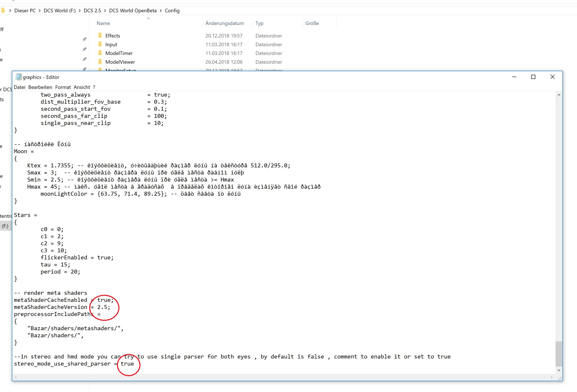Open the Bearbeiten menu
The width and height of the screenshot is (577, 392).
pyautogui.click(x=40, y=87)
